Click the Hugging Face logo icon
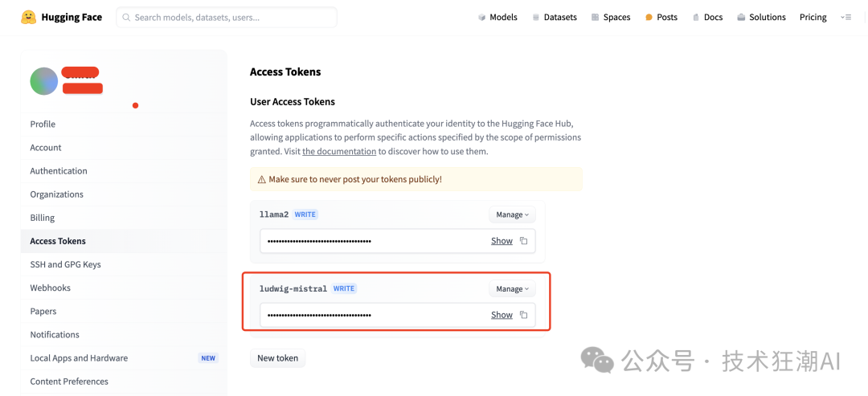Screen dimensions: 868x396 pos(29,17)
